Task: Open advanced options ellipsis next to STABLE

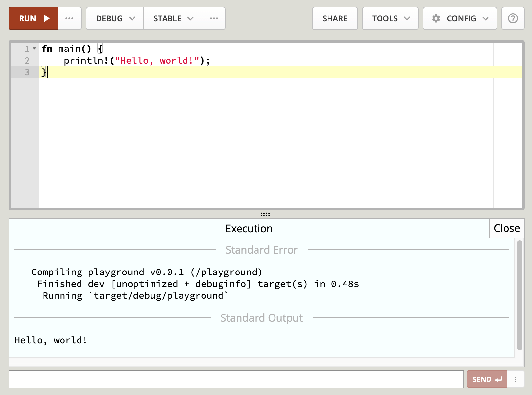Action: [x=214, y=18]
